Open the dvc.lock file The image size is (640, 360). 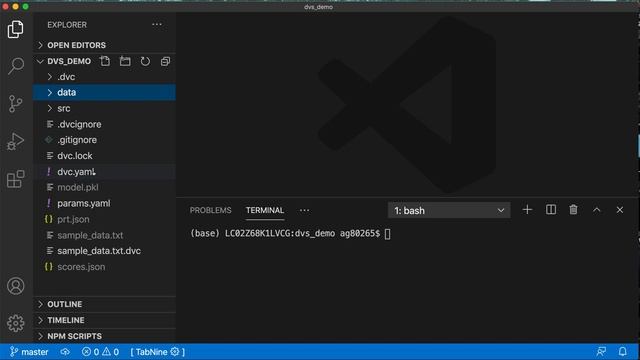[x=104, y=156]
